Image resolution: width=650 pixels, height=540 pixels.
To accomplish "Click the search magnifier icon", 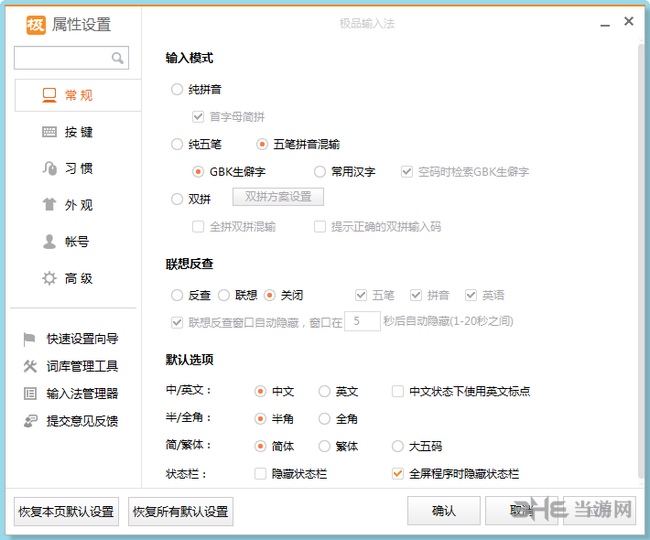I will click(x=117, y=58).
